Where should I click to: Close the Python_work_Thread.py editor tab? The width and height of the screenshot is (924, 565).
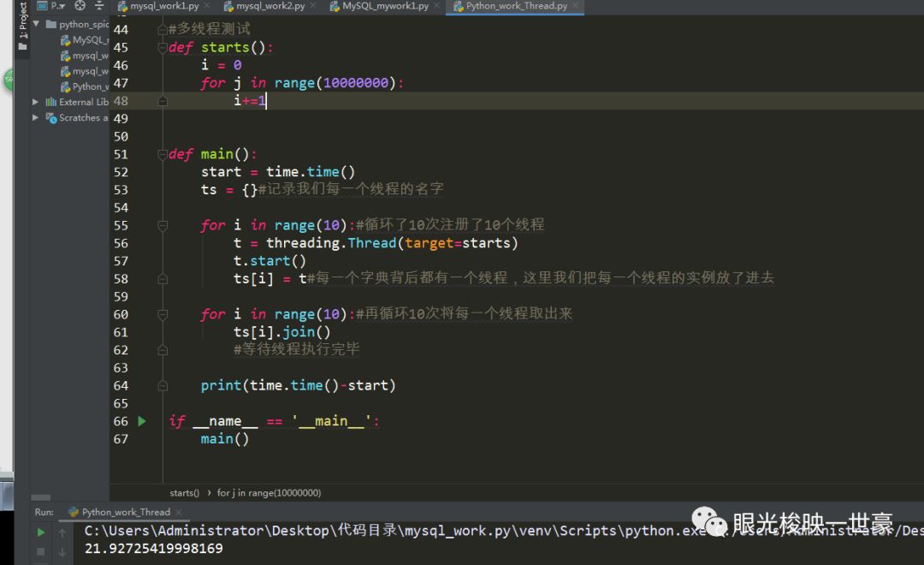[x=576, y=6]
